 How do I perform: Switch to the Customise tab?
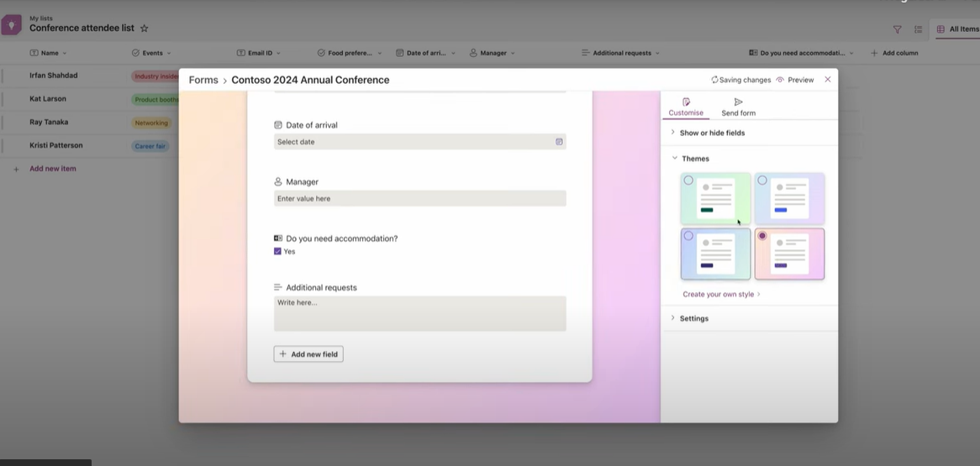point(686,107)
